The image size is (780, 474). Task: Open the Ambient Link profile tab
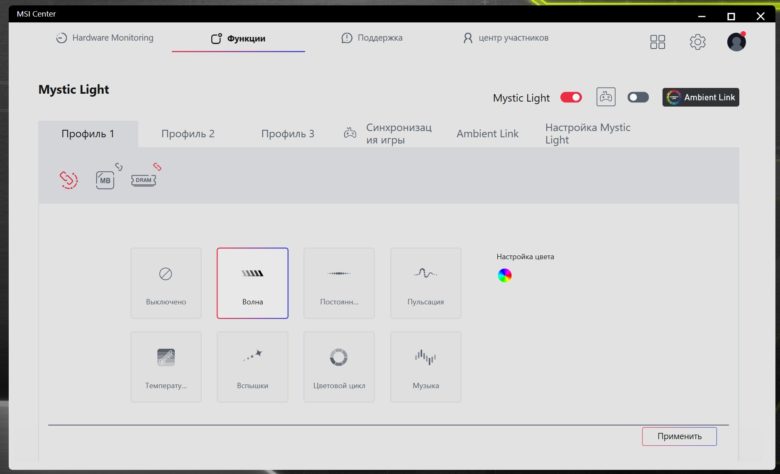pos(488,134)
